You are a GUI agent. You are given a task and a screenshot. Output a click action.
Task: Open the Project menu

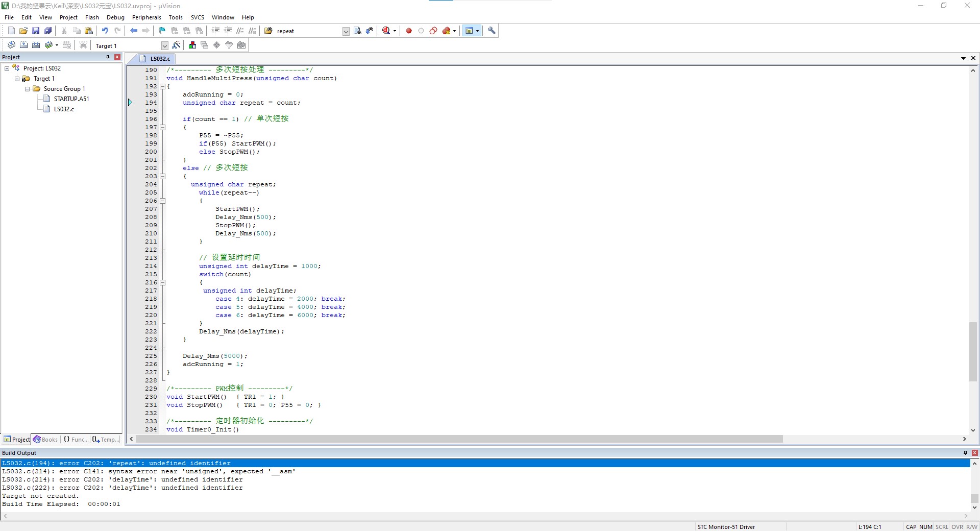click(x=68, y=17)
